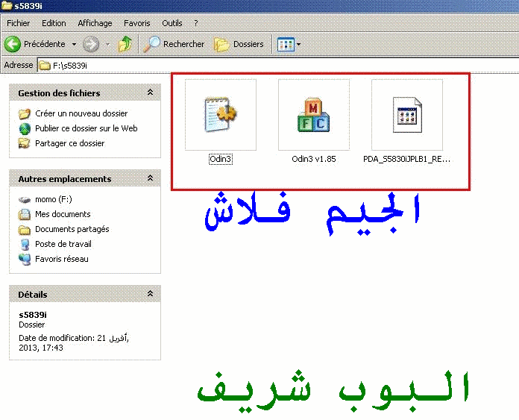Click the Autres emplacements header text
Image resolution: width=519 pixels, height=420 pixels.
tap(65, 179)
